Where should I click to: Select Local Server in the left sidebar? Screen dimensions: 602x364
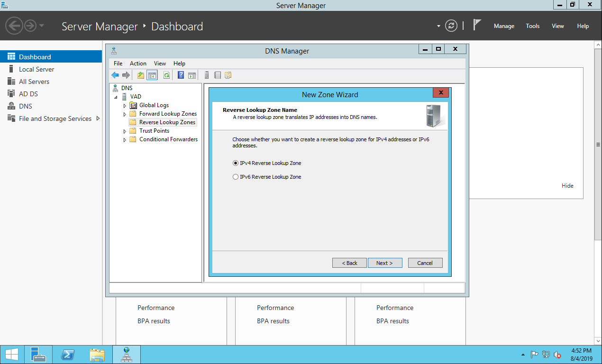[x=36, y=69]
